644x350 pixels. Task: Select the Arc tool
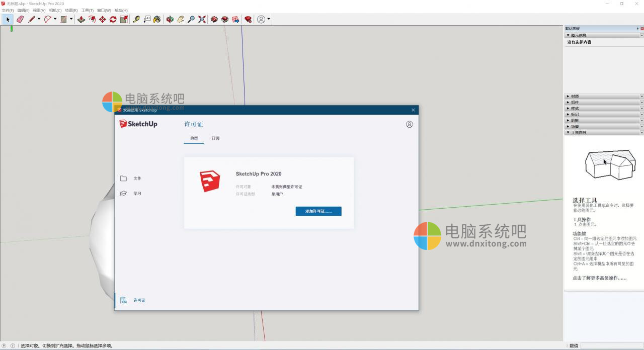coord(48,19)
